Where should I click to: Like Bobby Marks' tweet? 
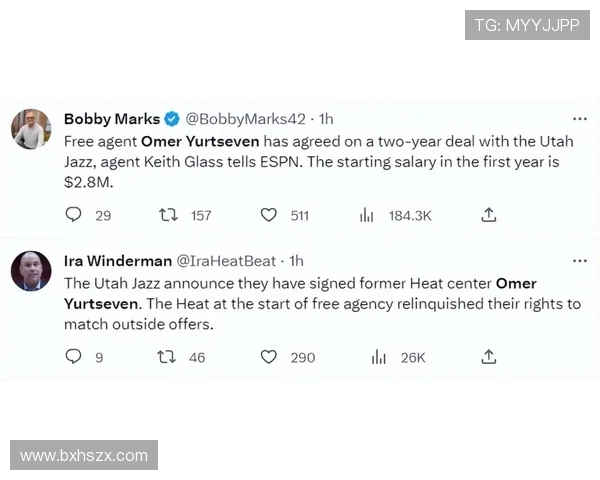[x=268, y=214]
